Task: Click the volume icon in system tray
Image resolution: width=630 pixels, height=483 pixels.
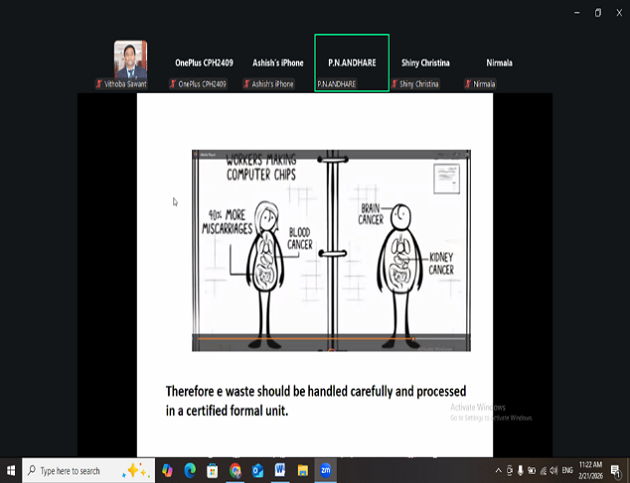Action: coord(552,470)
